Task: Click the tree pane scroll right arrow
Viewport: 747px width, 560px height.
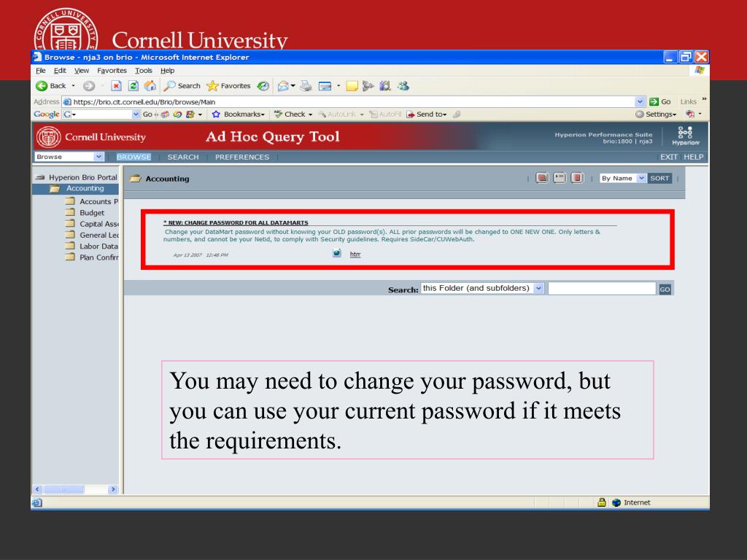Action: point(113,489)
